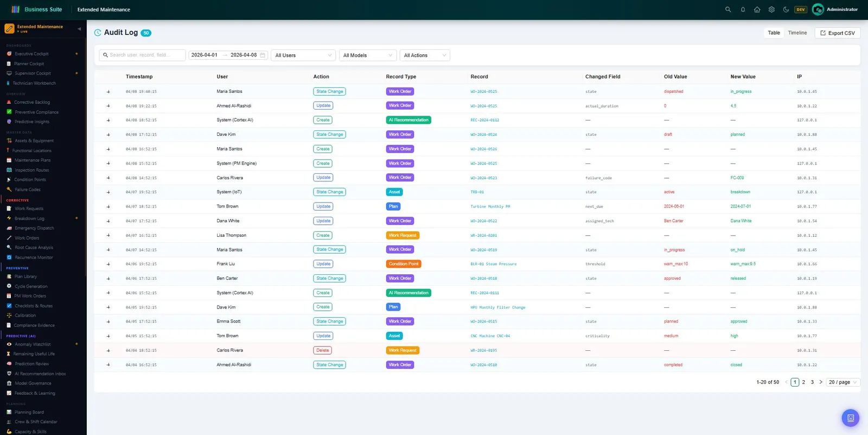Open Supervisor Cockpit in sidebar
Image resolution: width=868 pixels, height=435 pixels.
pyautogui.click(x=33, y=73)
